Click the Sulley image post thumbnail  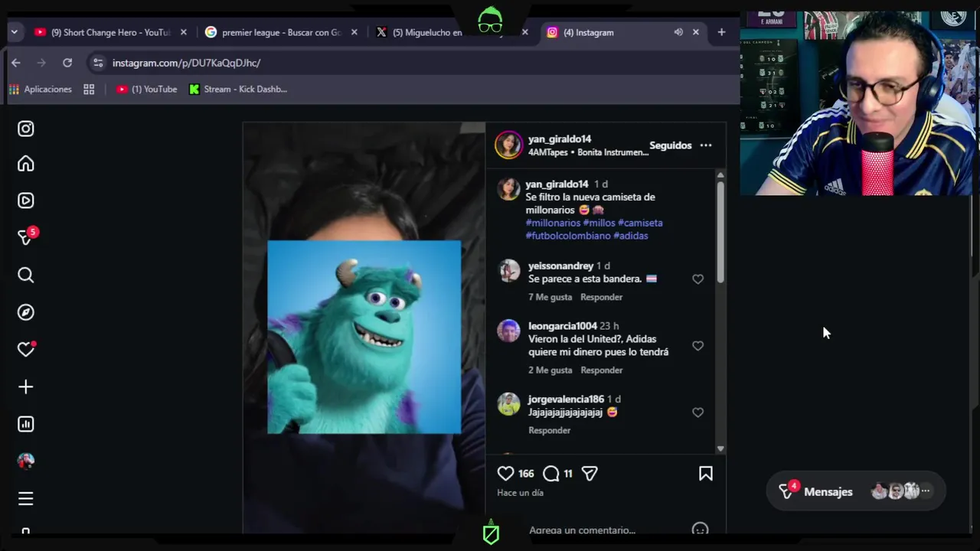(x=364, y=337)
